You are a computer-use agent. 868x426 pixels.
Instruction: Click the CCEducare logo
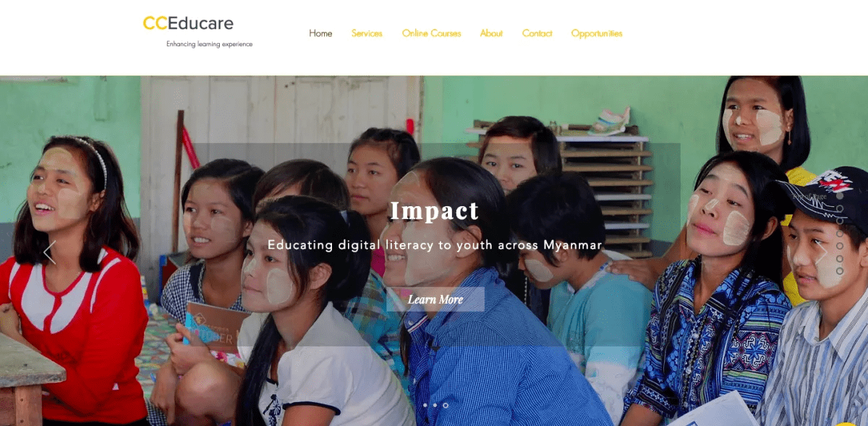point(188,23)
